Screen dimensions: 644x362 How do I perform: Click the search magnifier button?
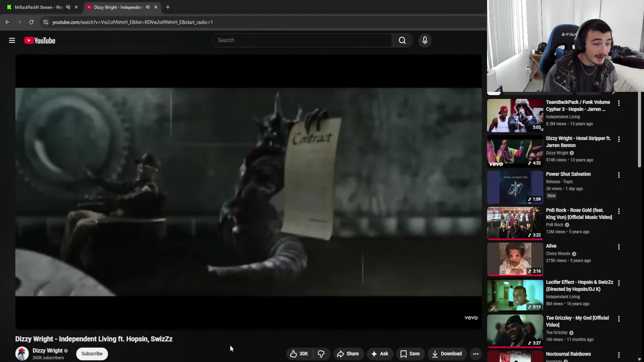coord(402,40)
